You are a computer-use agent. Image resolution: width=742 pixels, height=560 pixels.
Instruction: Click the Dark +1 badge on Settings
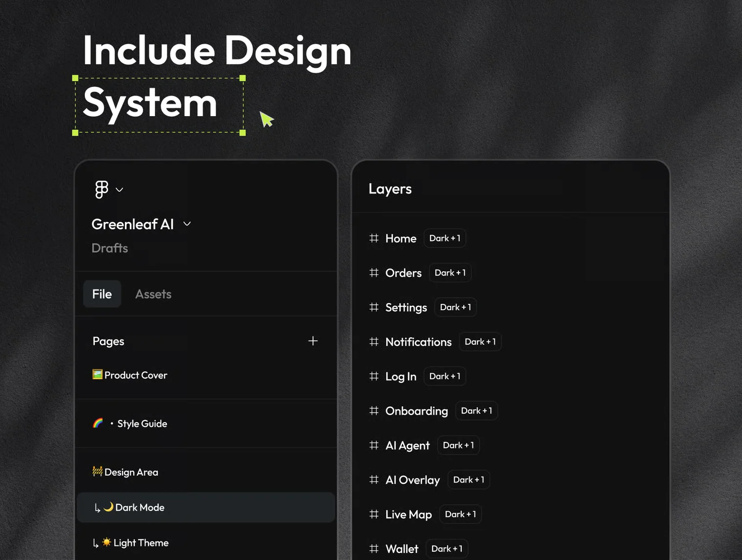tap(455, 307)
